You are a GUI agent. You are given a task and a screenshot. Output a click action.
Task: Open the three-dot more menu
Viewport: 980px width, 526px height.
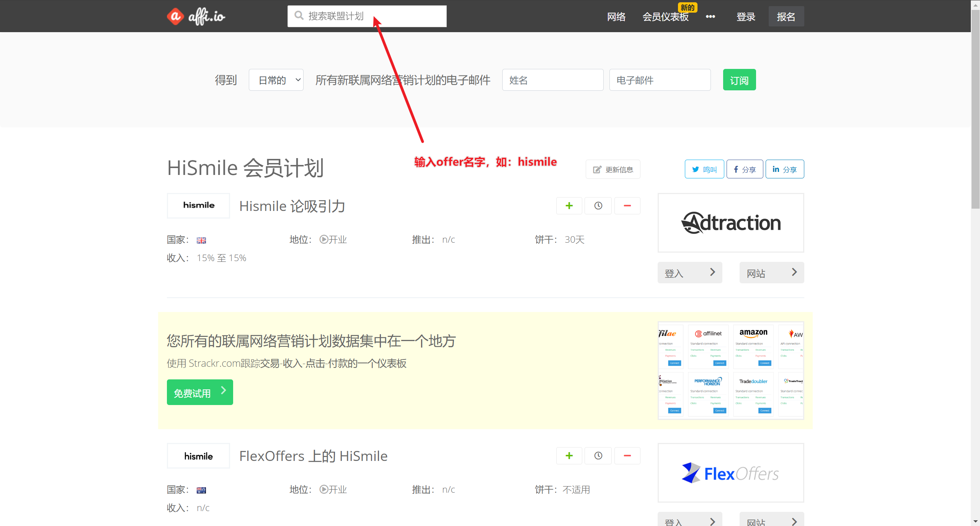710,16
